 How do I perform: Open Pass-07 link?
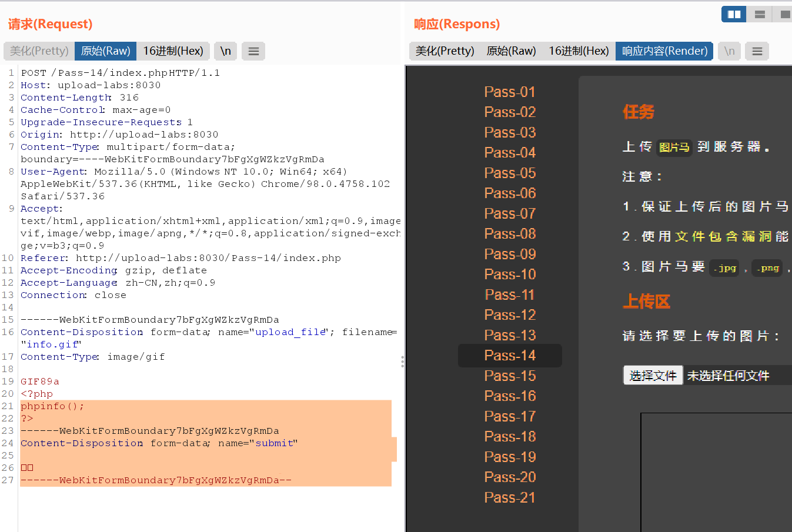(510, 213)
